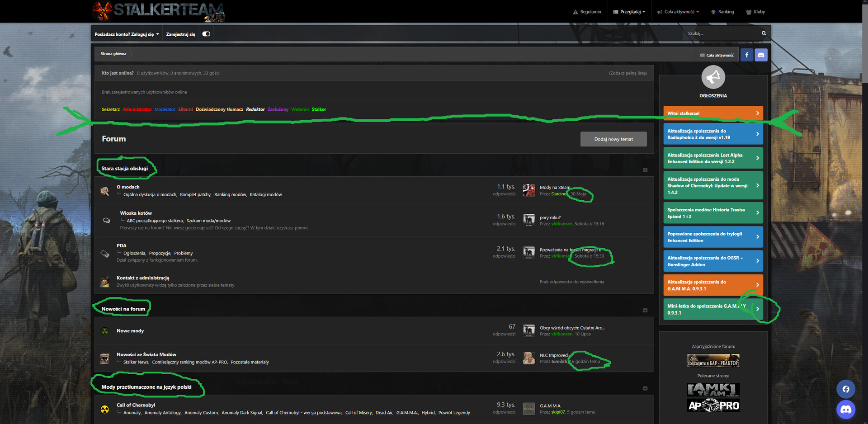Collapse the Nowości na forum category
This screenshot has width=868, height=424.
point(645,310)
